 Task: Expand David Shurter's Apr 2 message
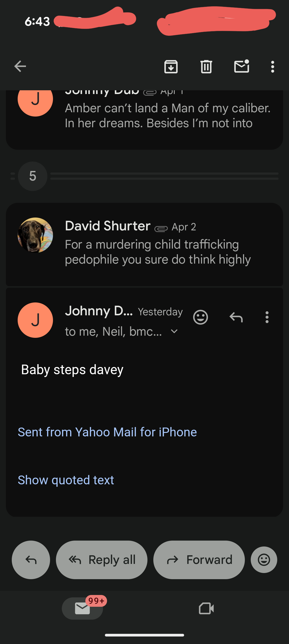point(158,244)
